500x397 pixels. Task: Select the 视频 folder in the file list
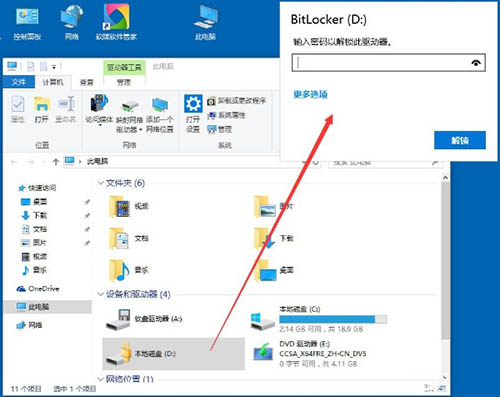[x=129, y=207]
